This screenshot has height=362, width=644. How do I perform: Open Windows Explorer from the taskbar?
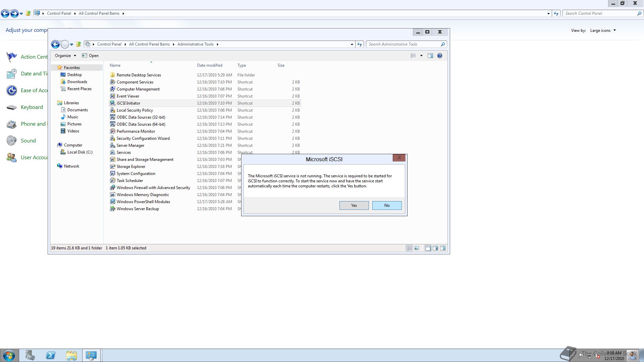pyautogui.click(x=71, y=355)
